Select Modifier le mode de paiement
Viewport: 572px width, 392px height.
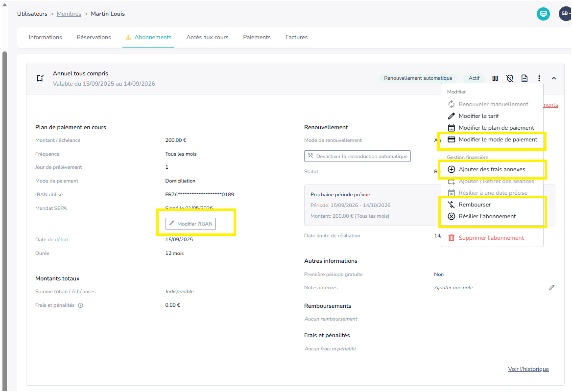tap(492, 139)
